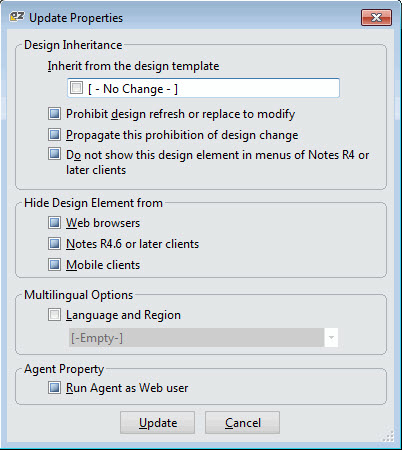This screenshot has height=450, width=402.
Task: Click the resize grip in dialog corner
Action: (x=388, y=436)
